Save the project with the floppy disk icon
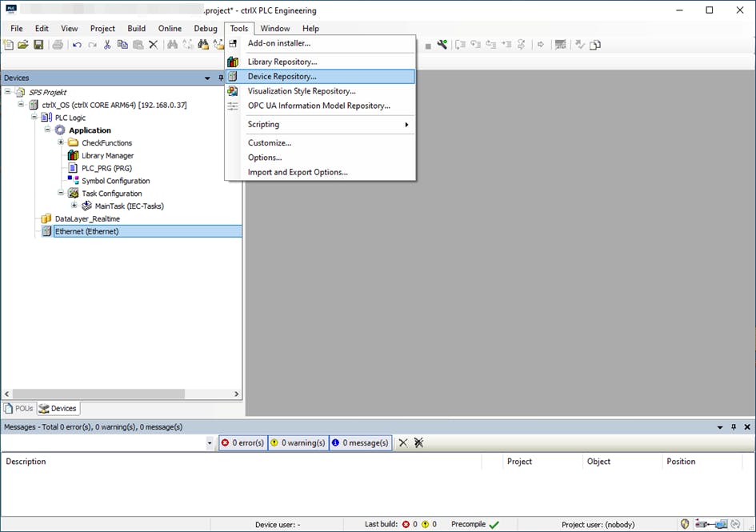Screen dimensions: 756x532 coord(38,45)
